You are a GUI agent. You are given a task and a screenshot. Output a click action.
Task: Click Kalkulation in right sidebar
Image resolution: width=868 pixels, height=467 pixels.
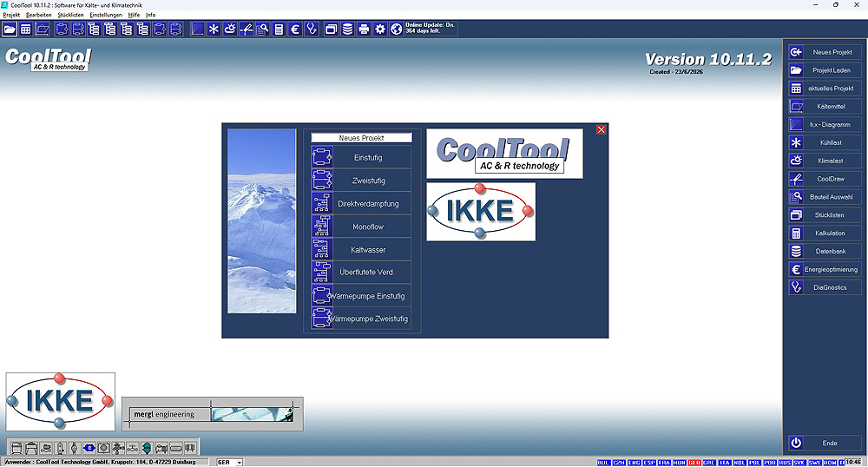pyautogui.click(x=825, y=233)
